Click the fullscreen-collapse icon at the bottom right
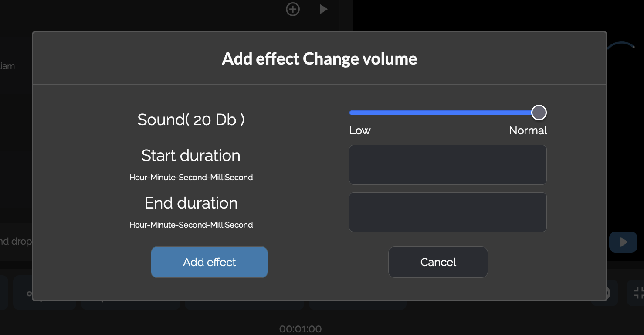644x335 pixels. click(638, 293)
